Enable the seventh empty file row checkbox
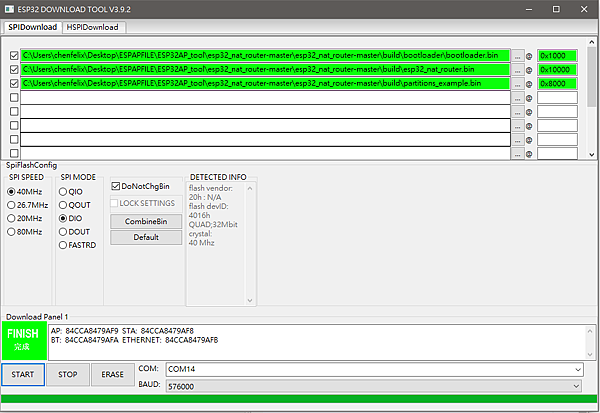The width and height of the screenshot is (600, 413). click(14, 139)
